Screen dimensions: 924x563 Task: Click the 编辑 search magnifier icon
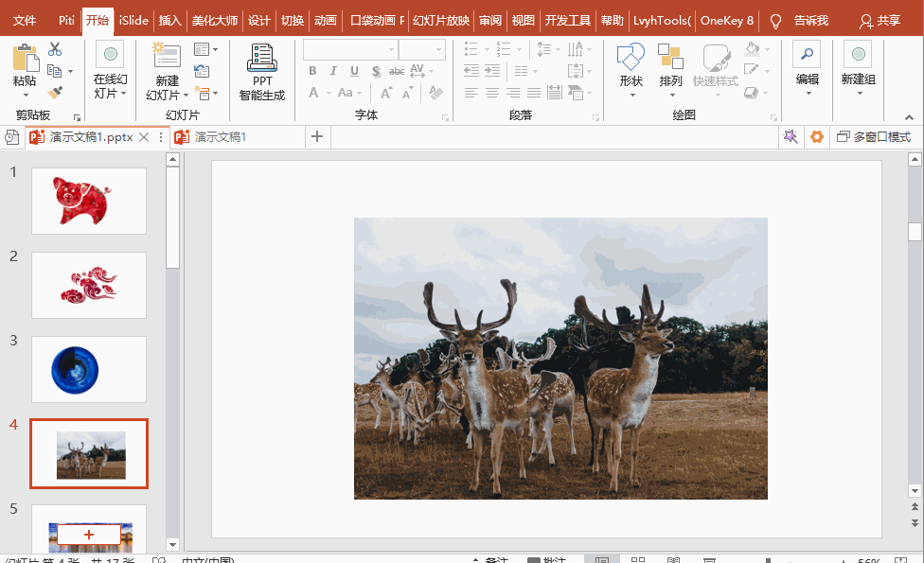click(x=807, y=55)
